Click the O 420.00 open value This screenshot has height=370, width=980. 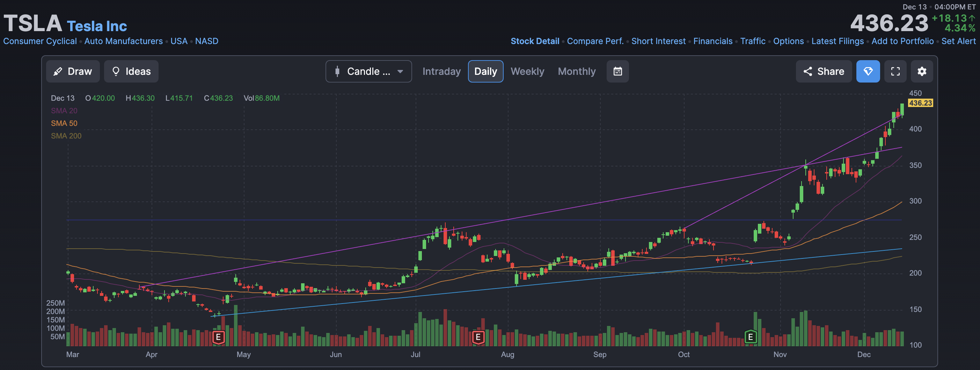click(100, 98)
